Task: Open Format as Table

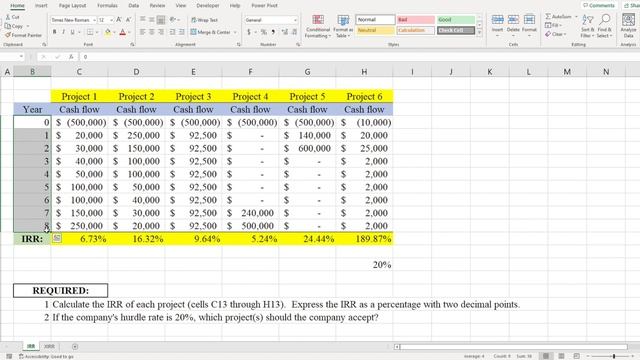Action: (x=343, y=26)
